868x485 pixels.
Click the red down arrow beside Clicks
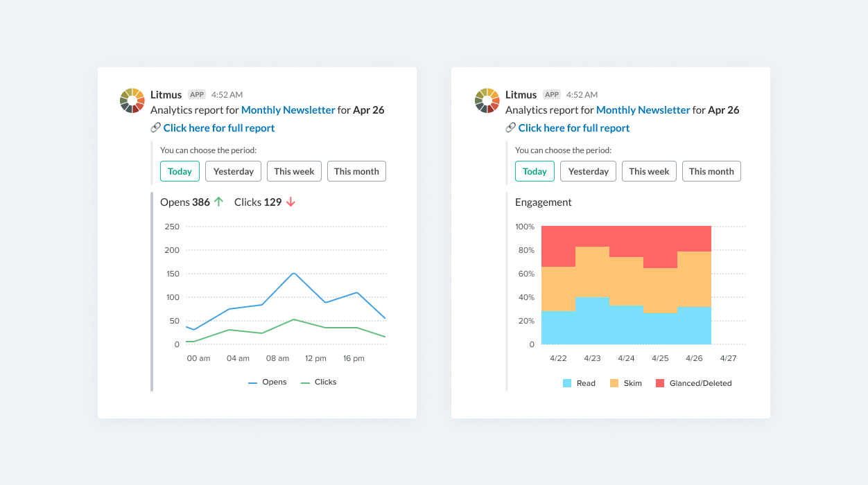(291, 202)
